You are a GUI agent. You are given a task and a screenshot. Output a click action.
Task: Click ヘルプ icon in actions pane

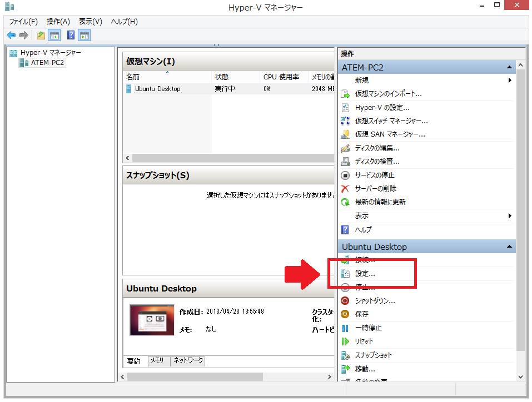(x=345, y=229)
